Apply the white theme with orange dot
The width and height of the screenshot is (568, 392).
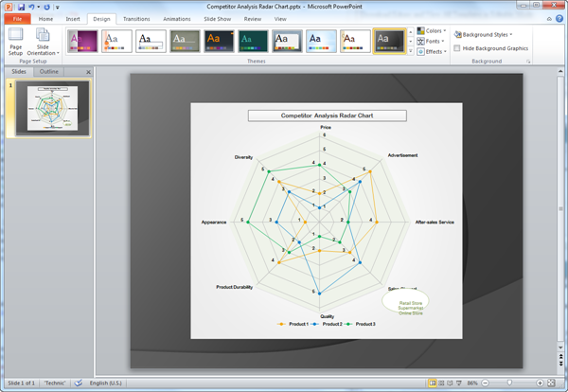(x=116, y=42)
